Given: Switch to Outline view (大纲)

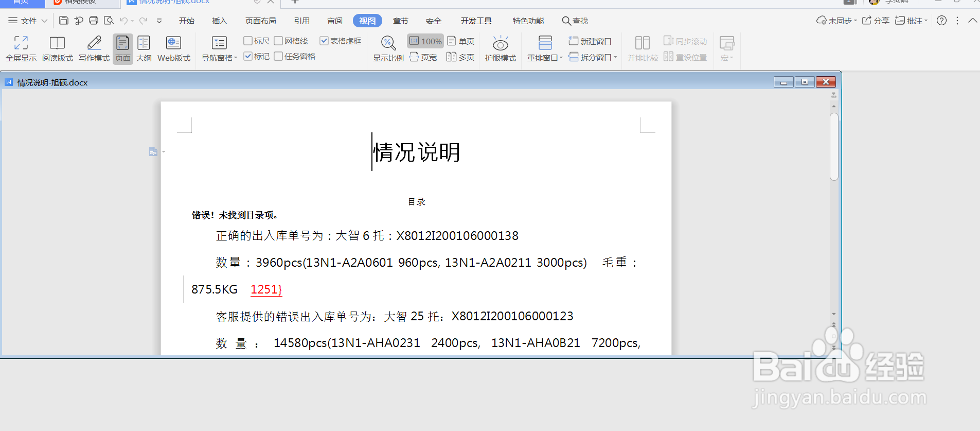Looking at the screenshot, I should (144, 49).
